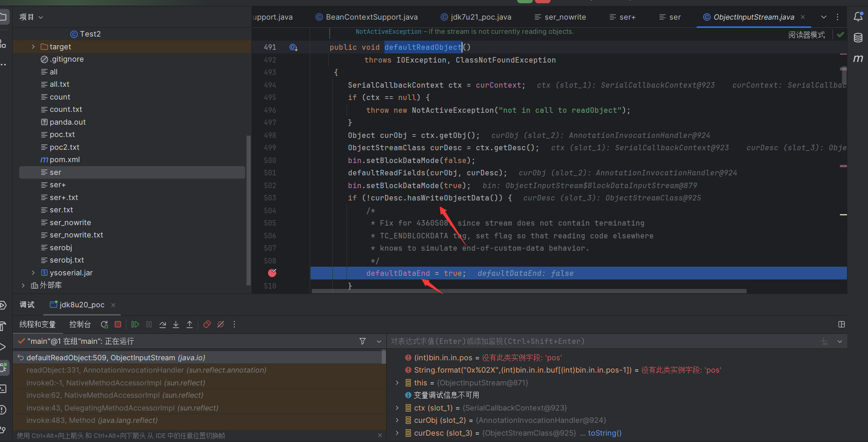The image size is (868, 442).
Task: Switch to ser+ editor tab
Action: click(x=622, y=17)
